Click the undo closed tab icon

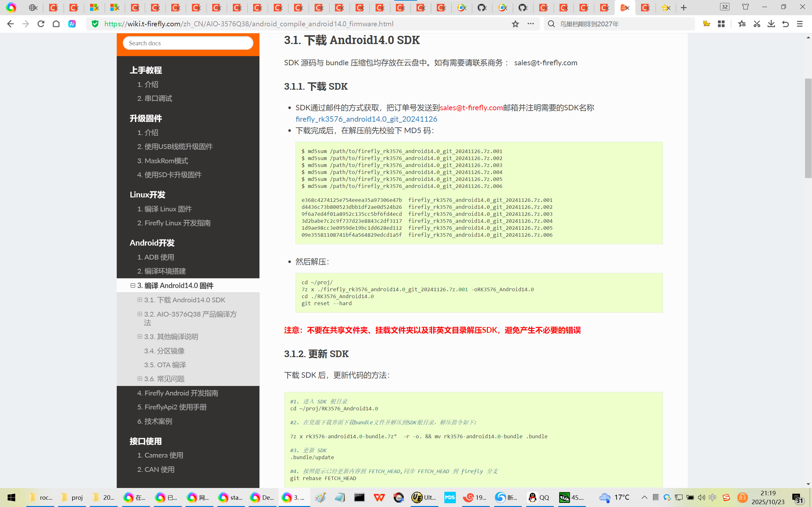pyautogui.click(x=785, y=24)
